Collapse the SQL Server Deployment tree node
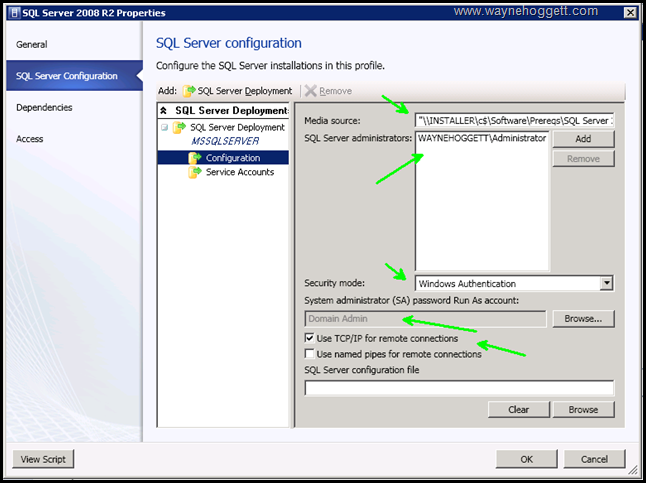This screenshot has height=483, width=646. [164, 128]
